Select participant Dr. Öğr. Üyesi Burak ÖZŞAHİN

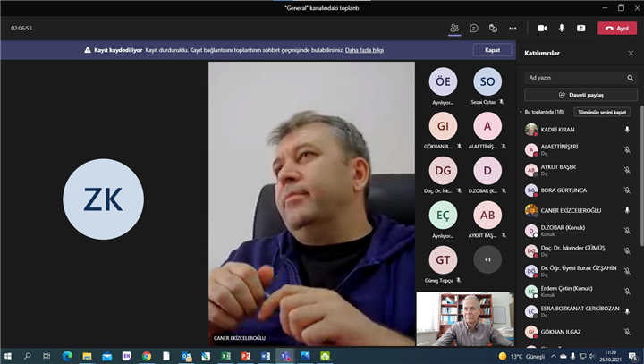pos(579,271)
